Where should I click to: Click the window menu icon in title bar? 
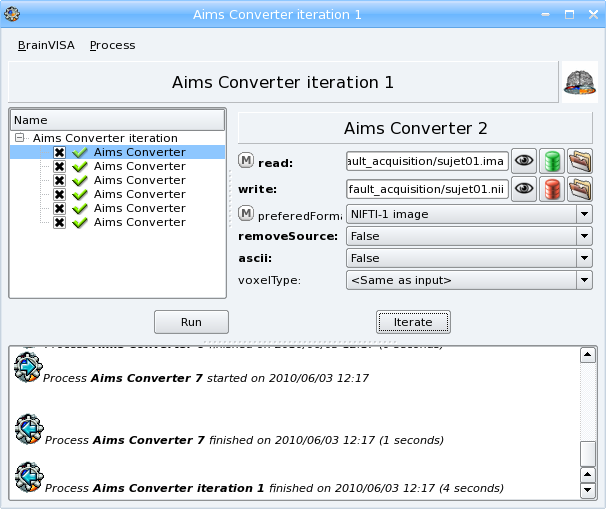point(13,15)
